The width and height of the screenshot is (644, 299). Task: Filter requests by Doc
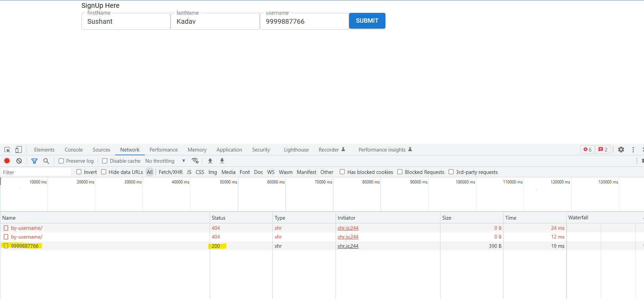coord(259,172)
